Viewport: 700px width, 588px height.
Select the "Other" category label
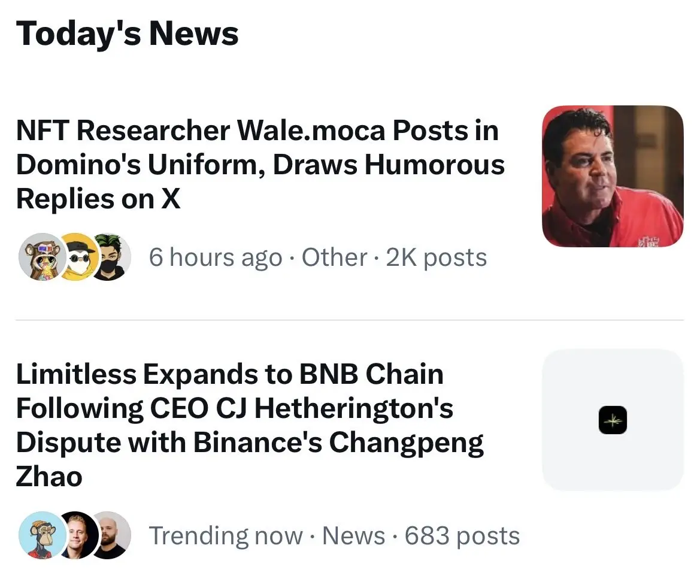click(x=334, y=257)
